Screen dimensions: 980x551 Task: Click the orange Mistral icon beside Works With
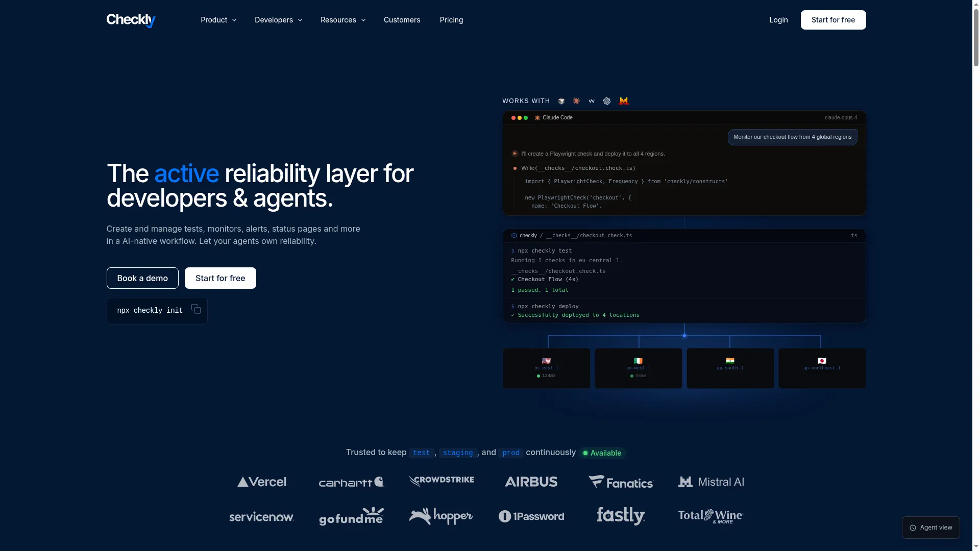(623, 101)
